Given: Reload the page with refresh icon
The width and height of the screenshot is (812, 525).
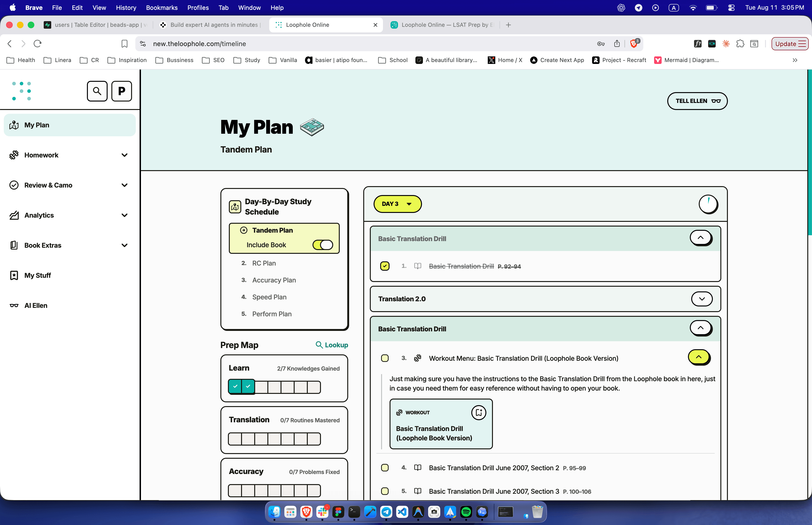Looking at the screenshot, I should click(38, 44).
